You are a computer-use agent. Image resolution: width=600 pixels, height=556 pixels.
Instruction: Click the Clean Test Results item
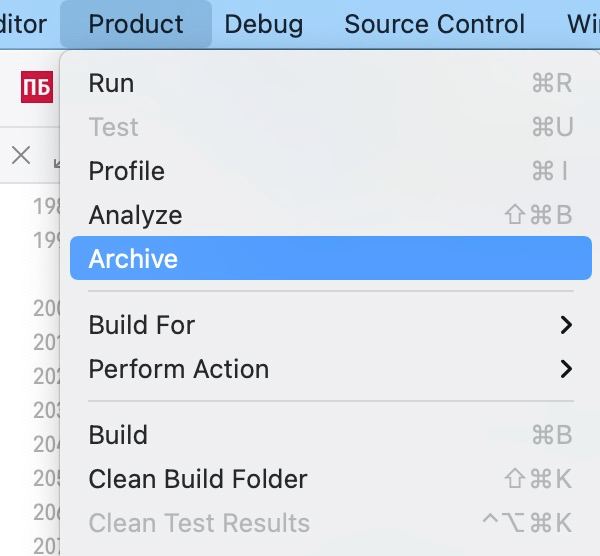pos(331,523)
